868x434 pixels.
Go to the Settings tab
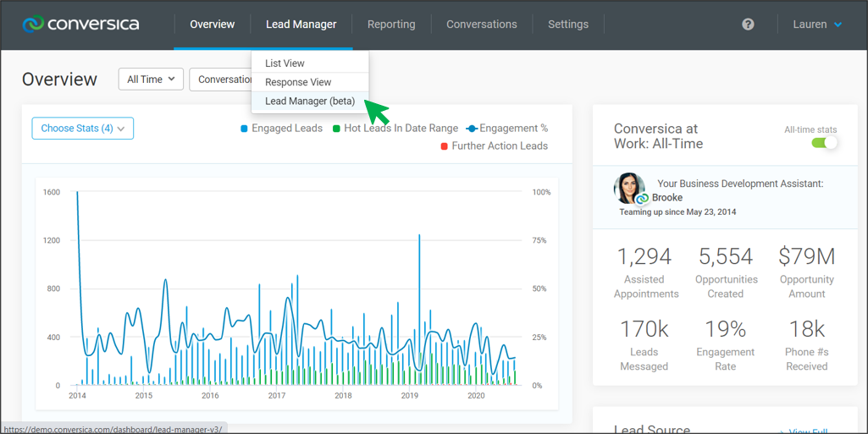[x=568, y=25]
